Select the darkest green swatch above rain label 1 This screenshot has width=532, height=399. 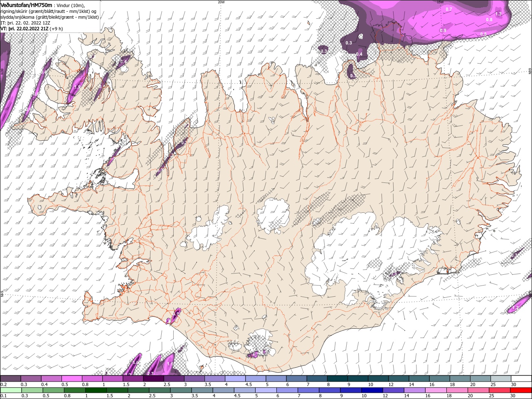[x=96, y=390]
